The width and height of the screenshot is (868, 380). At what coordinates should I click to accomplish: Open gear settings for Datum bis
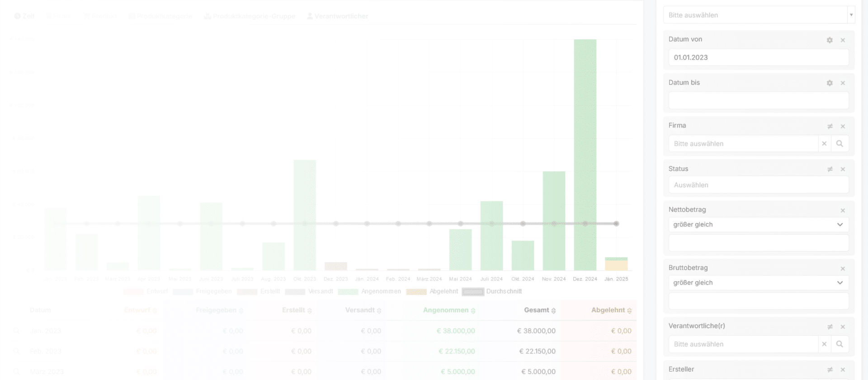tap(830, 83)
